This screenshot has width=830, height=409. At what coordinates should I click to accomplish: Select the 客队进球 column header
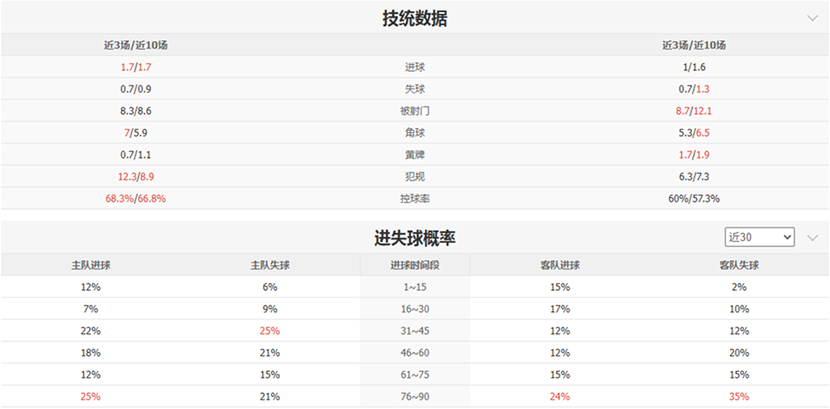560,265
